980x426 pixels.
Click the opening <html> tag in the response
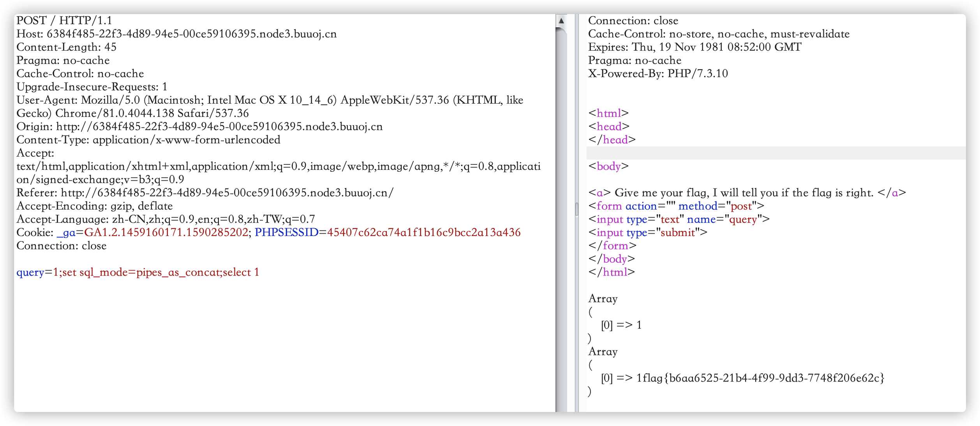(608, 113)
